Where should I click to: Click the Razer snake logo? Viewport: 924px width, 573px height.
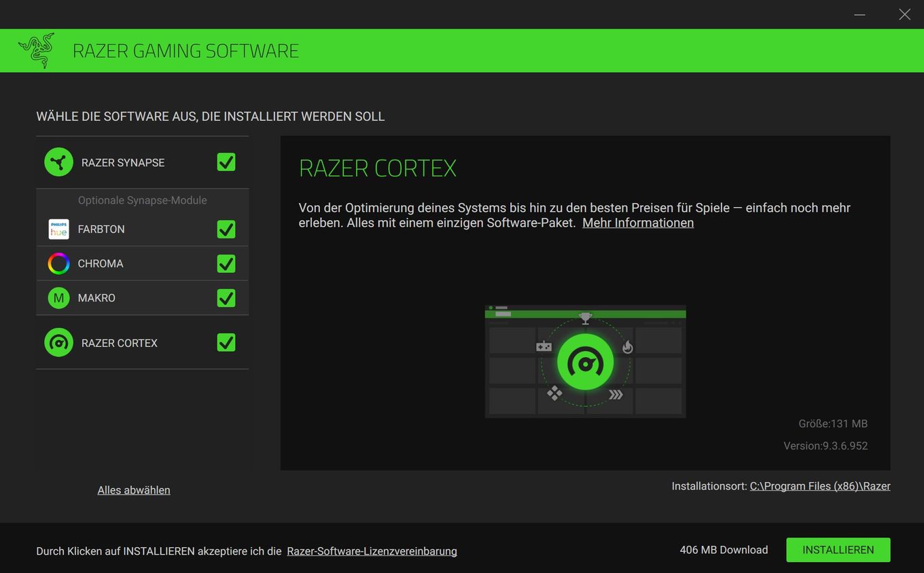click(x=37, y=50)
